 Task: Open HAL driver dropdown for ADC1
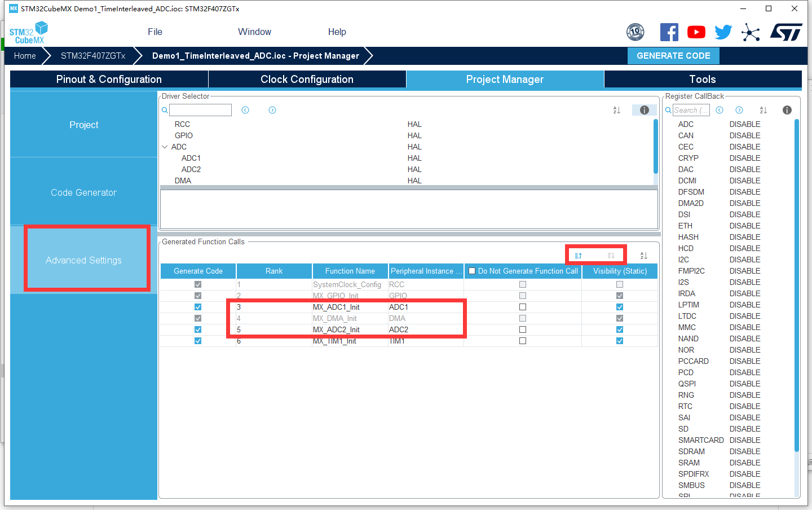click(x=414, y=158)
